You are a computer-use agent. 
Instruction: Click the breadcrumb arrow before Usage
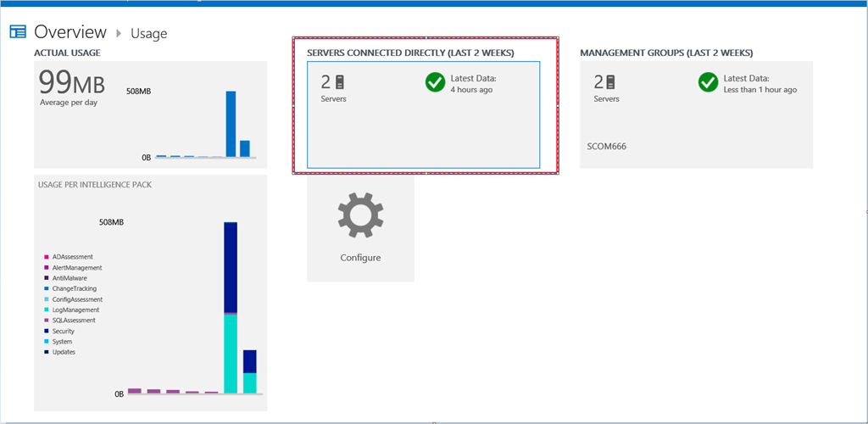pos(119,33)
